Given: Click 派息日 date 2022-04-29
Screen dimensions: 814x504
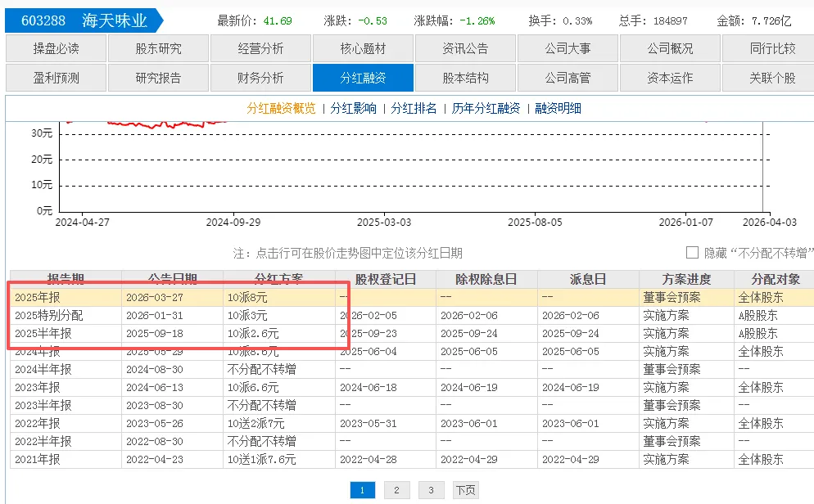Looking at the screenshot, I should pos(571,459).
